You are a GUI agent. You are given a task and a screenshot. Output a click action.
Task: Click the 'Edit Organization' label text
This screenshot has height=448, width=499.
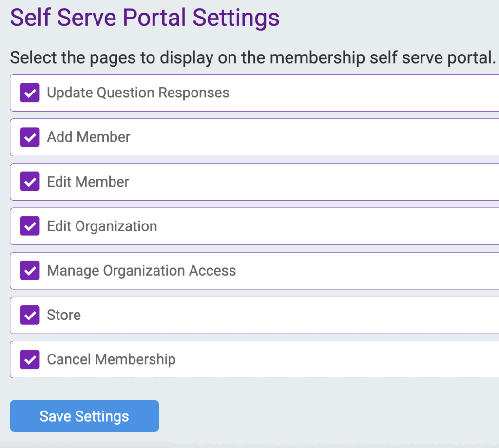[x=102, y=226]
